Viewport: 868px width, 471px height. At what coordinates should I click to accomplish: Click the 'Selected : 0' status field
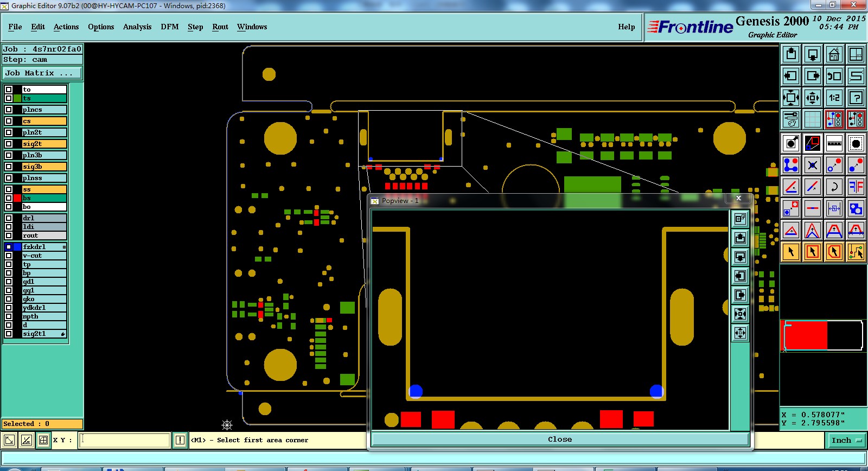[43, 424]
